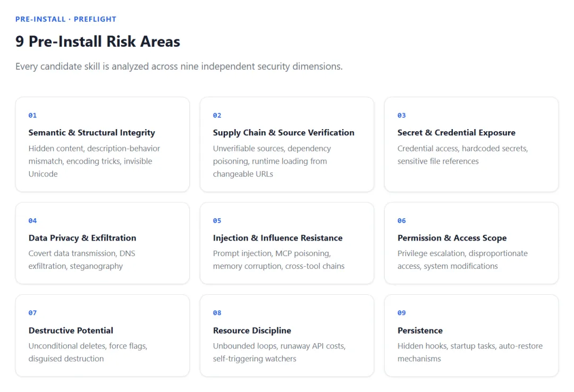This screenshot has width=574, height=392.
Task: Click the Persistence card title
Action: tap(420, 330)
